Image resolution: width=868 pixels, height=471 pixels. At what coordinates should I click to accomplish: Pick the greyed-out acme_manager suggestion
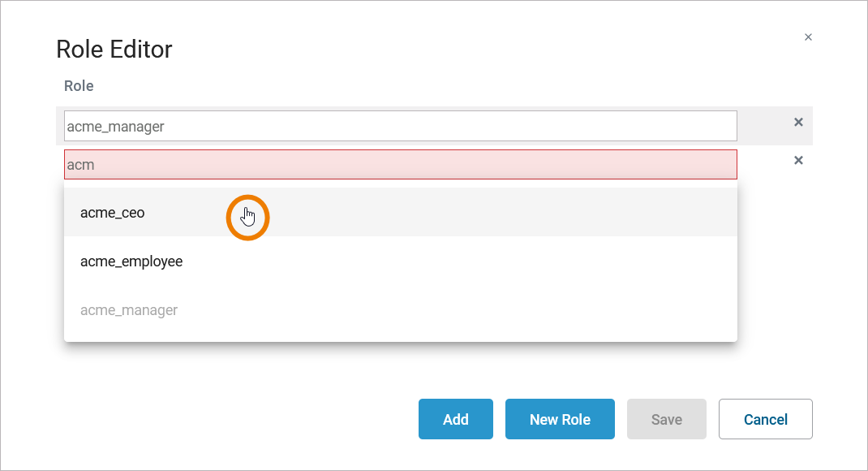tap(129, 310)
